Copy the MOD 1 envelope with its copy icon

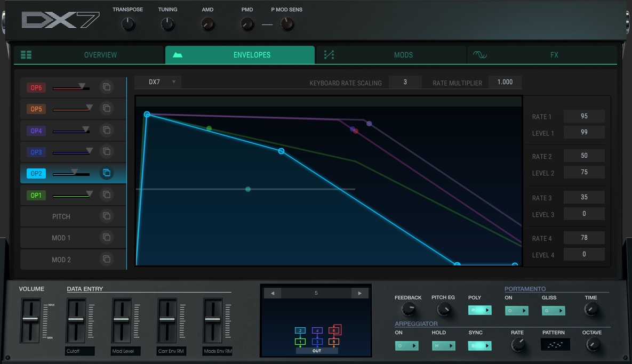click(107, 237)
